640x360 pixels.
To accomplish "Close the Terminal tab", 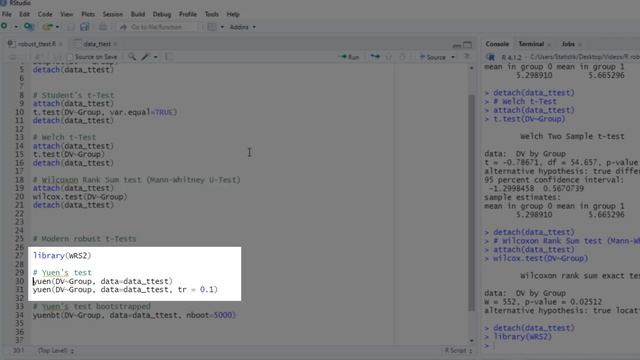I will point(549,44).
